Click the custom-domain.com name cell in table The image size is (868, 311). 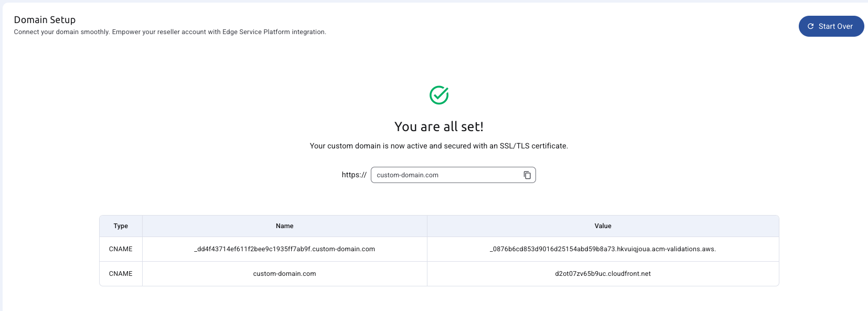(285, 274)
